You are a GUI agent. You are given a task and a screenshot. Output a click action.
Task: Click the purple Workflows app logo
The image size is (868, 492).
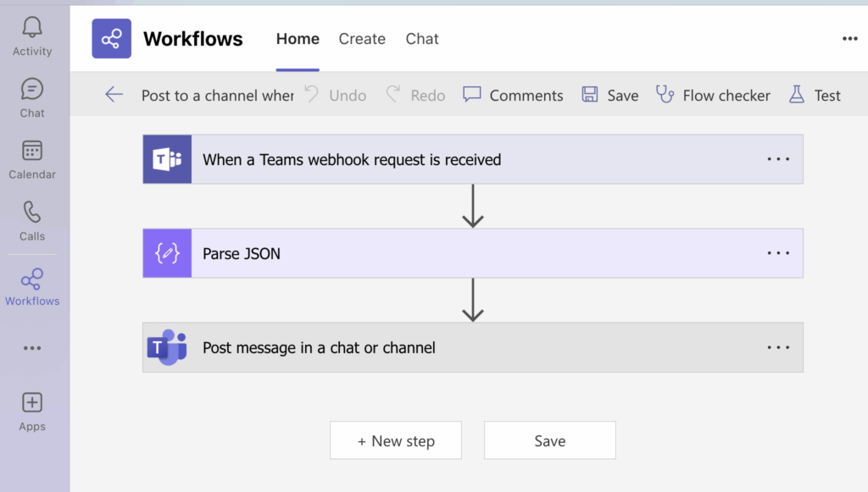coord(112,39)
